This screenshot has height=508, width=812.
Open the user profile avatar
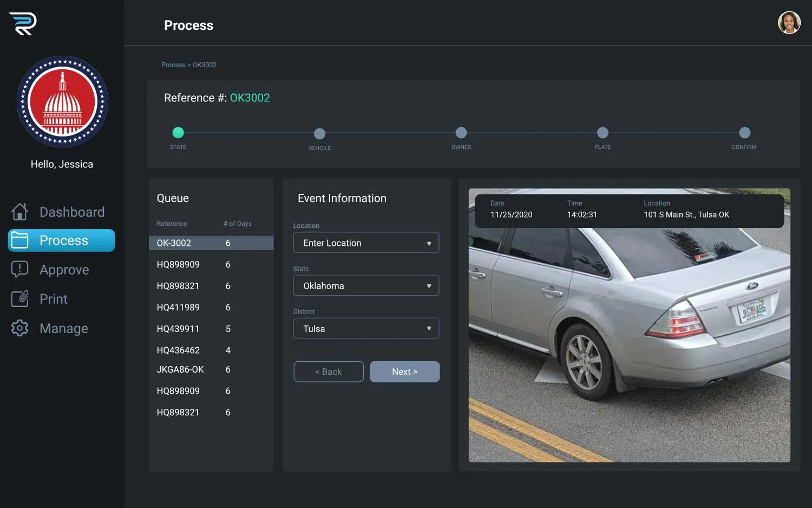789,23
